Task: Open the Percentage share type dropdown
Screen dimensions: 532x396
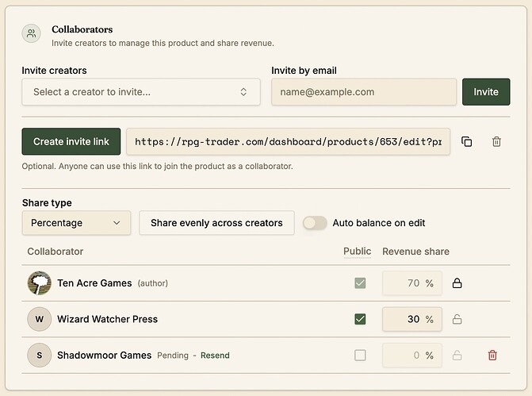Action: coord(76,223)
